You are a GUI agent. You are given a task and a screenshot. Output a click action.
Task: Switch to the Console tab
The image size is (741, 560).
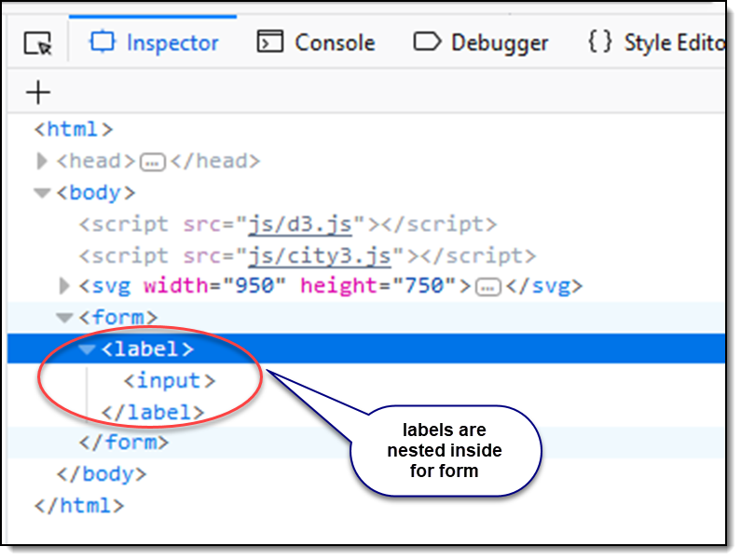pyautogui.click(x=316, y=43)
